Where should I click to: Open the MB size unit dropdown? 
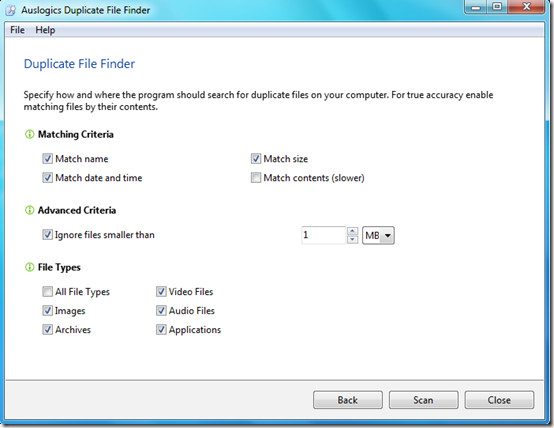378,235
